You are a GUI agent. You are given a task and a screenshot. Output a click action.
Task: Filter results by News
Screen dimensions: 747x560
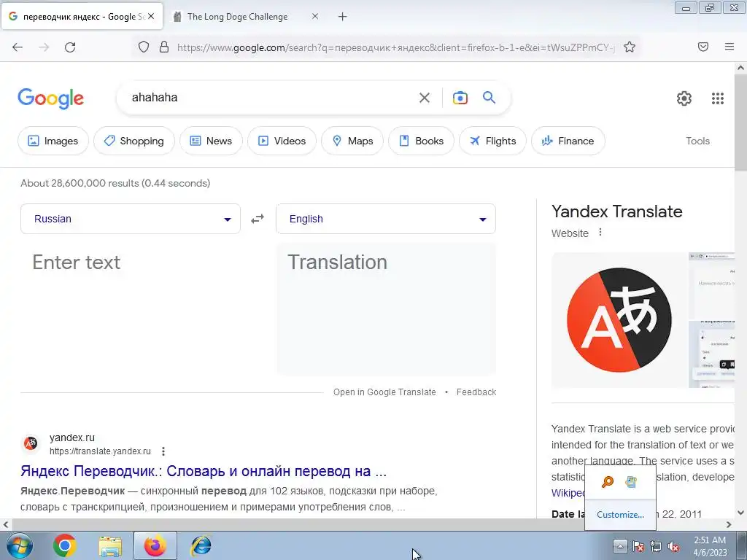click(211, 141)
